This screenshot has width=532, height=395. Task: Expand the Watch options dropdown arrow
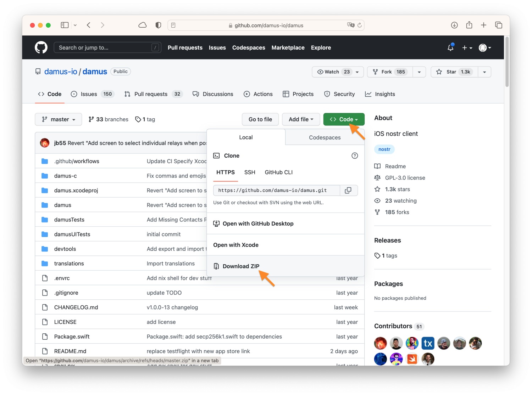(358, 72)
